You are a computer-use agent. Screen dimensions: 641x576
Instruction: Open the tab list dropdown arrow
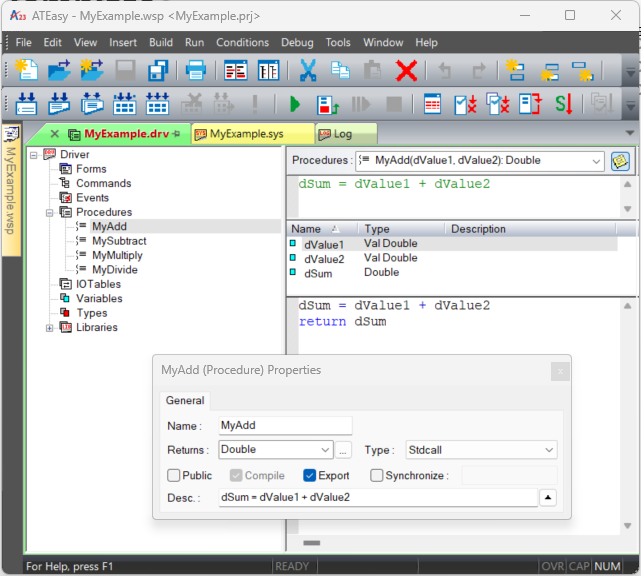(x=630, y=133)
